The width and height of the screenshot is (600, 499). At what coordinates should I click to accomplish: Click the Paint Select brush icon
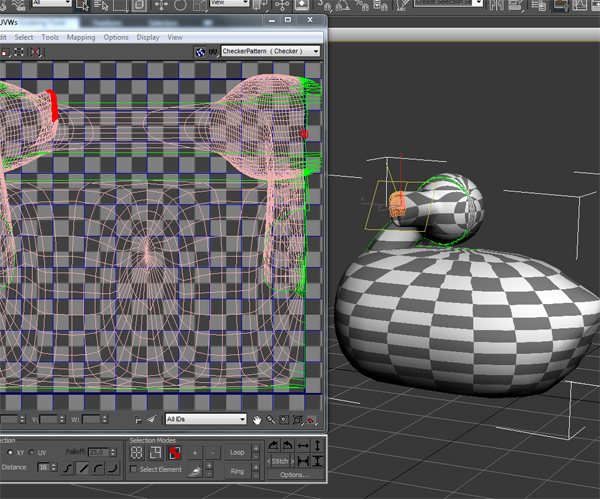coord(195,471)
